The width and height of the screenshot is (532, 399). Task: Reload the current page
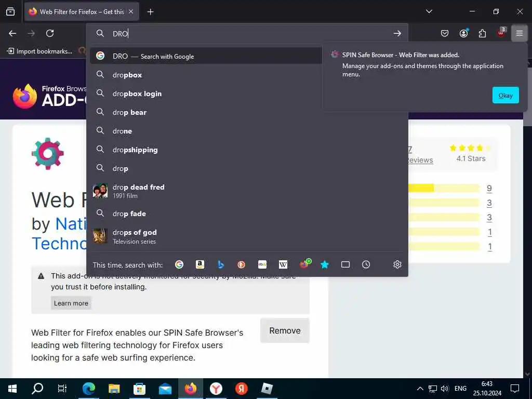(50, 33)
